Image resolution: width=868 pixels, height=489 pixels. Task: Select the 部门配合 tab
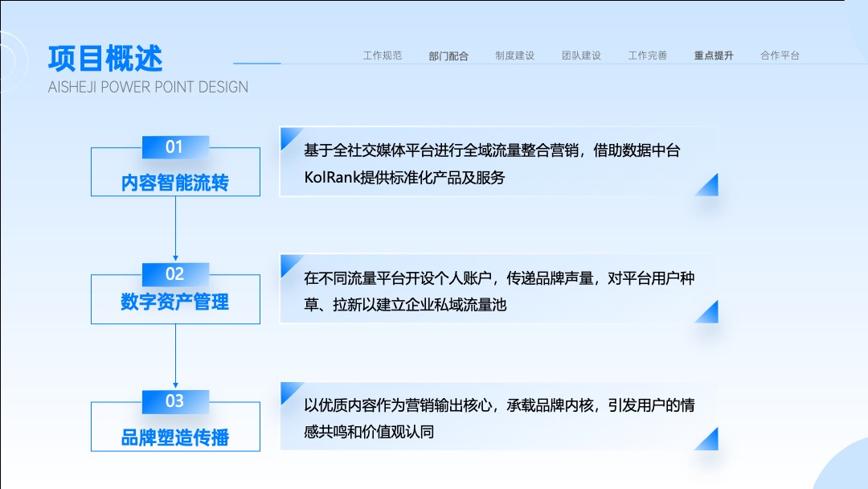[x=448, y=56]
